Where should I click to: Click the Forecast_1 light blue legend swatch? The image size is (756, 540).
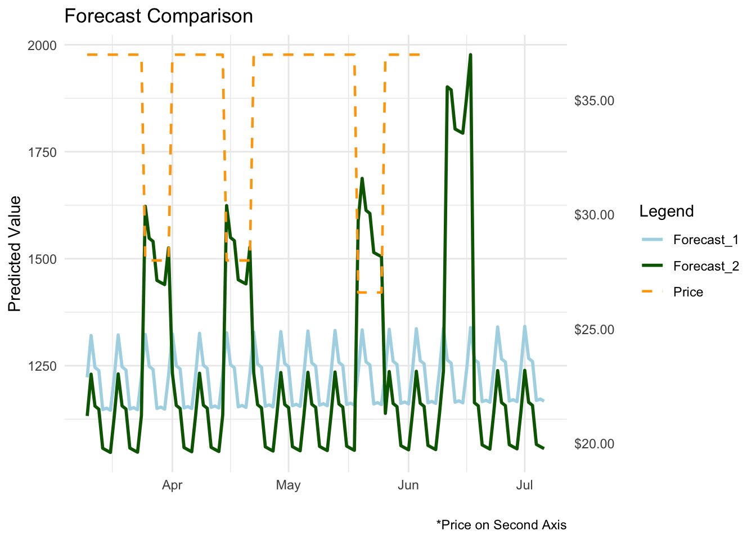pos(652,240)
